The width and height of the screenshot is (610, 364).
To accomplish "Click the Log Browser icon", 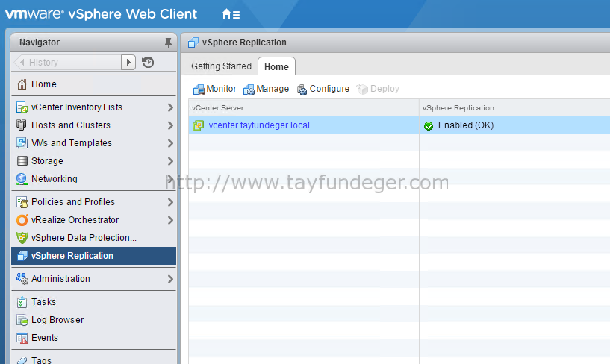I will pos(22,320).
